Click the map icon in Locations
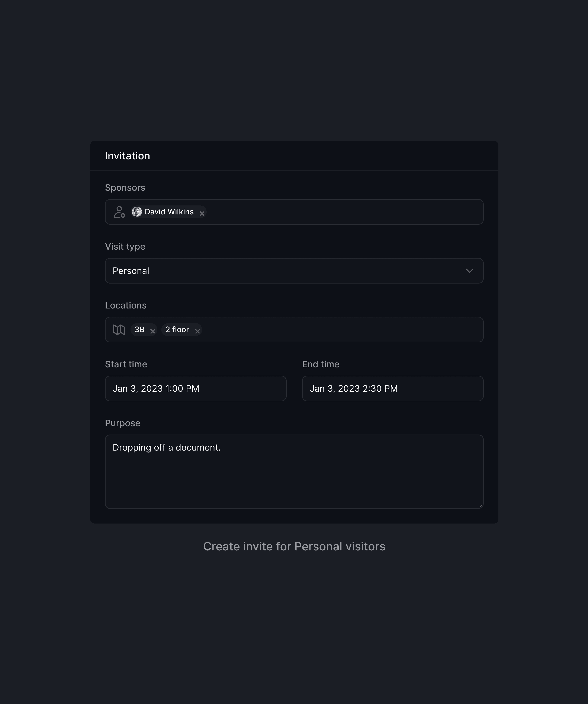 (119, 330)
